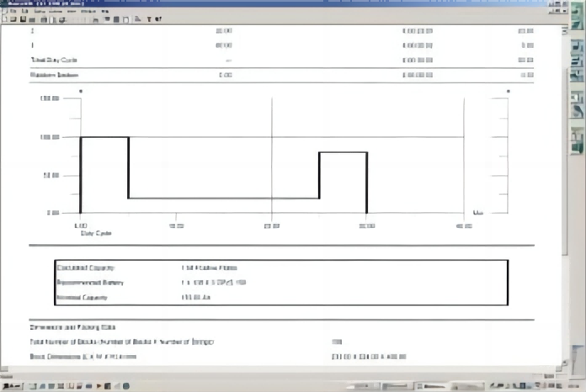The height and width of the screenshot is (392, 586).
Task: Click the Calculated Capacity result row
Action: click(x=280, y=268)
